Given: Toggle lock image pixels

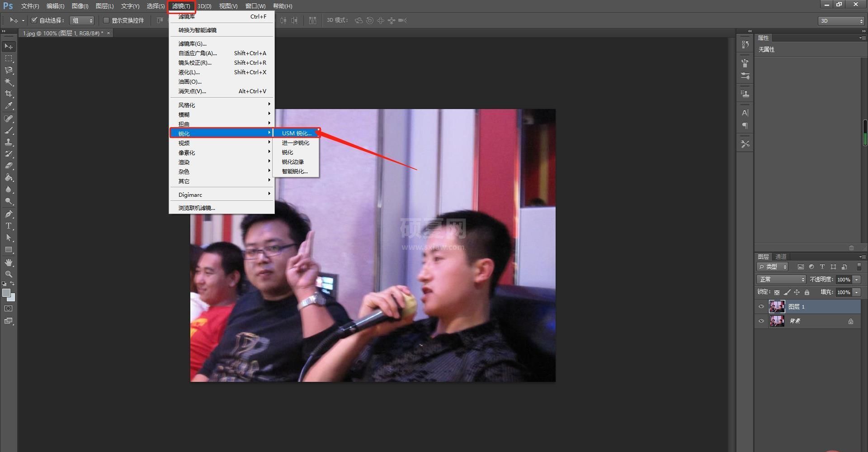Looking at the screenshot, I should pos(787,292).
